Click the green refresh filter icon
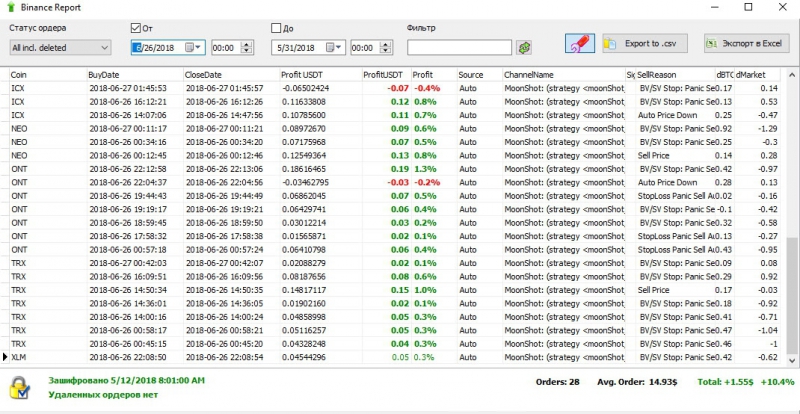Viewport: 800px width, 414px height. point(523,48)
